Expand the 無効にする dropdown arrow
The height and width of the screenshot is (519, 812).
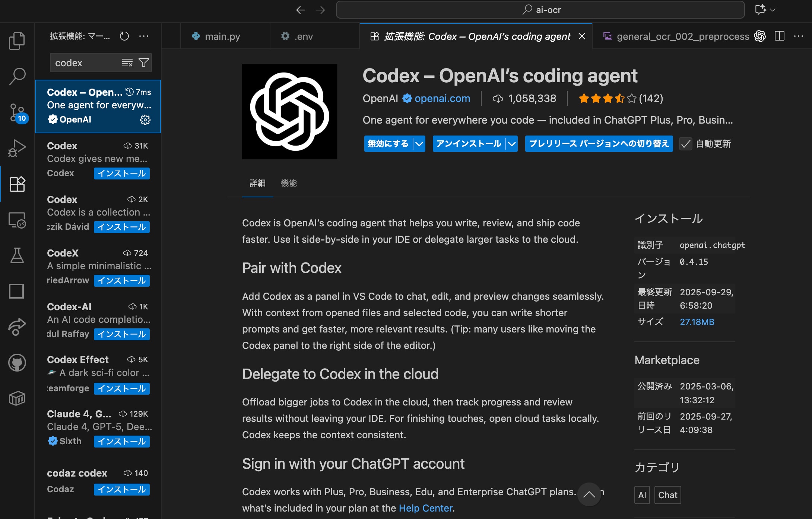[419, 144]
